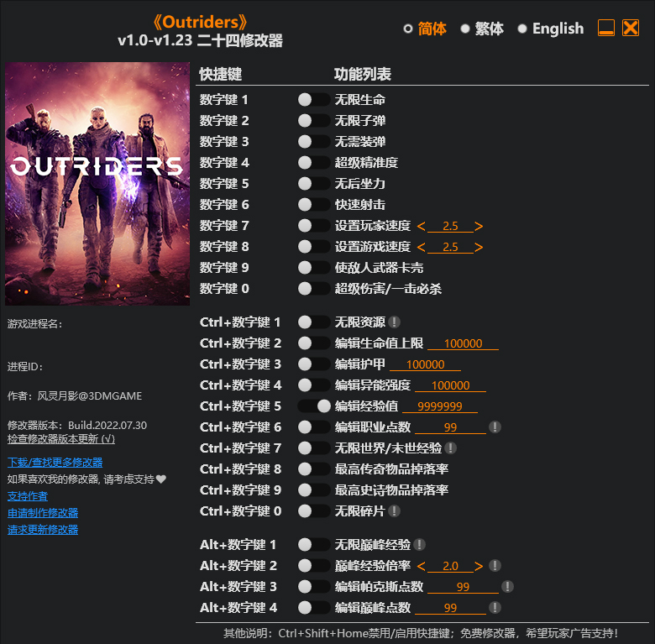This screenshot has height=644, width=655.
Task: Edit the 编辑帕克斯点数 value field
Action: click(463, 587)
